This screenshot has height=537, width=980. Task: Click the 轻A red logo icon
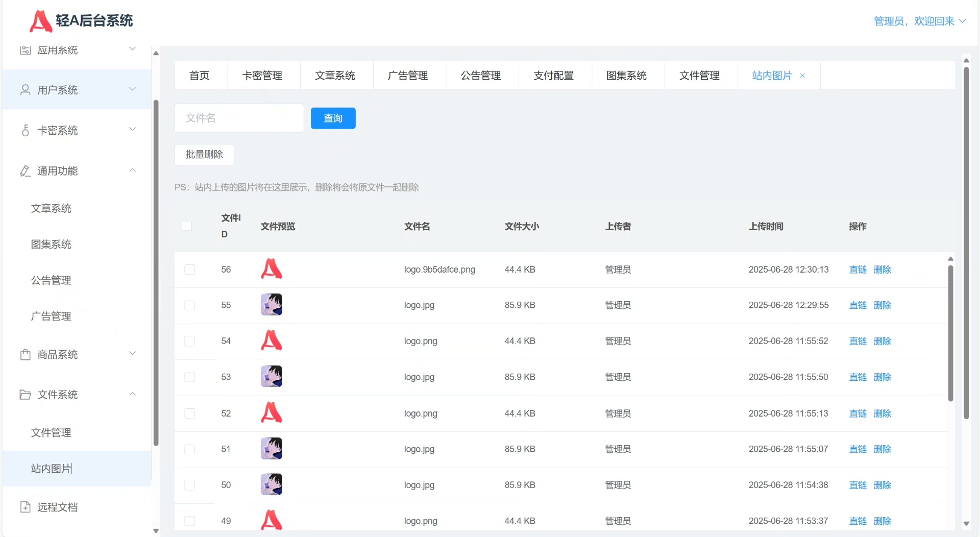click(x=40, y=21)
